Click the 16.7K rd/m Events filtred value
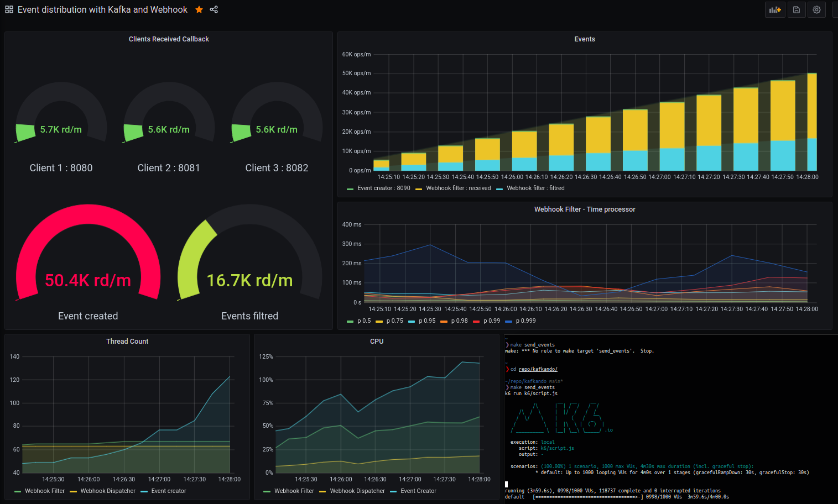The image size is (838, 504). pyautogui.click(x=249, y=280)
